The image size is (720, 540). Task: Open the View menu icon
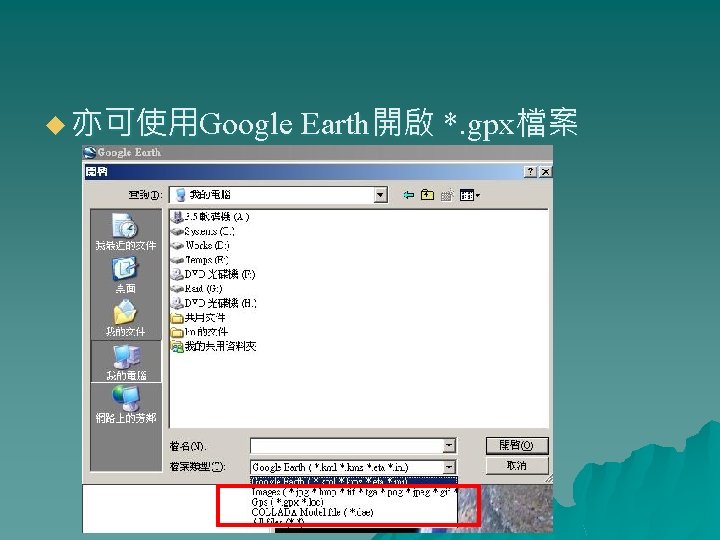(x=470, y=195)
